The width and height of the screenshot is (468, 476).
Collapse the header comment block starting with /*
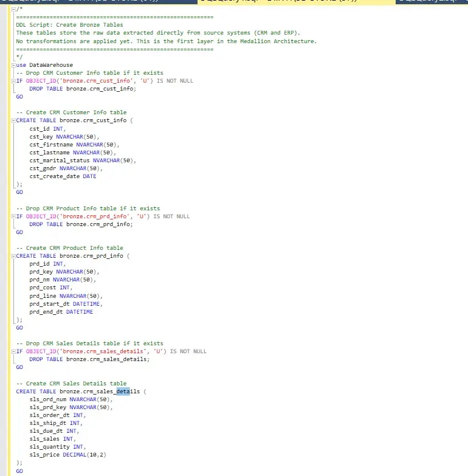tap(13, 9)
